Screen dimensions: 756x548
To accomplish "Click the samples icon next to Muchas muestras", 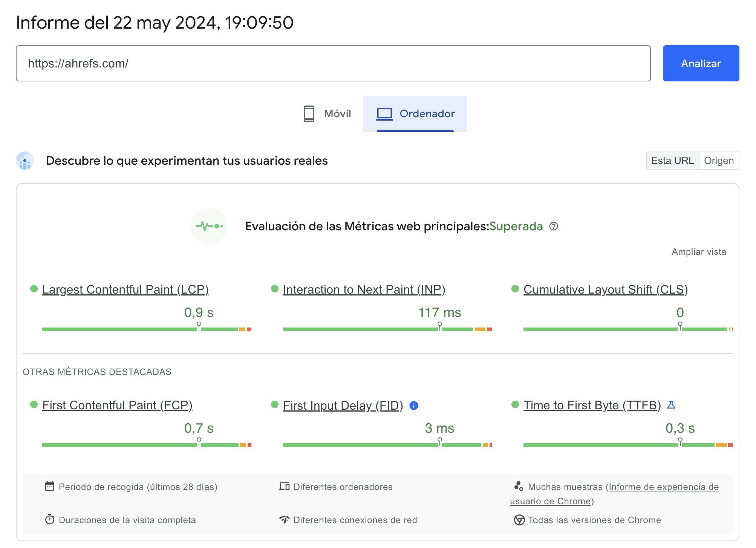I will pyautogui.click(x=519, y=486).
